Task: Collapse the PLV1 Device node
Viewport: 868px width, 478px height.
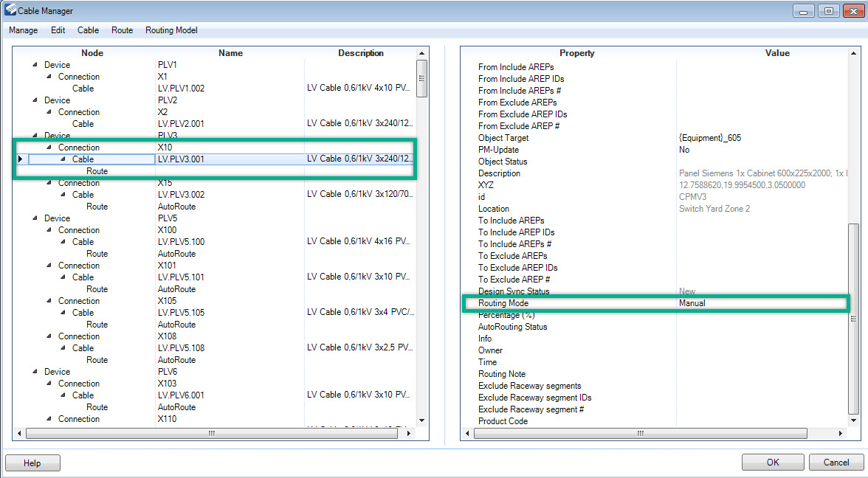Action: 35,65
